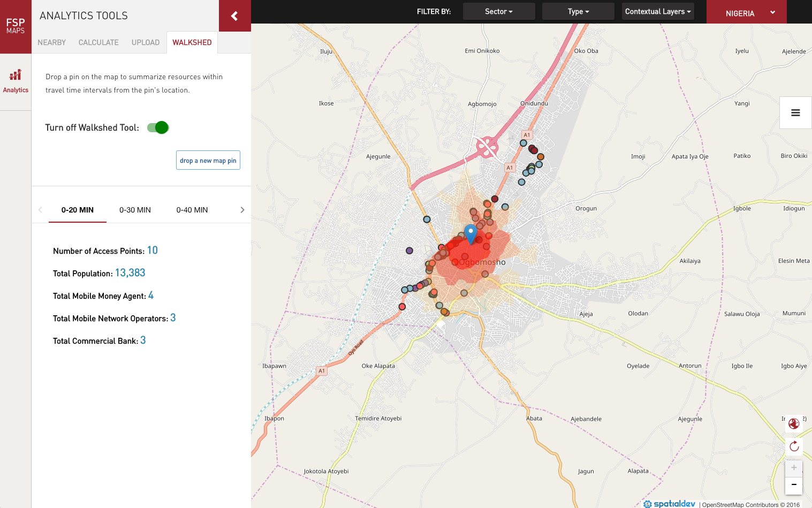Image resolution: width=812 pixels, height=508 pixels.
Task: Collapse the Analytics Tools panel arrow
Action: click(x=234, y=16)
